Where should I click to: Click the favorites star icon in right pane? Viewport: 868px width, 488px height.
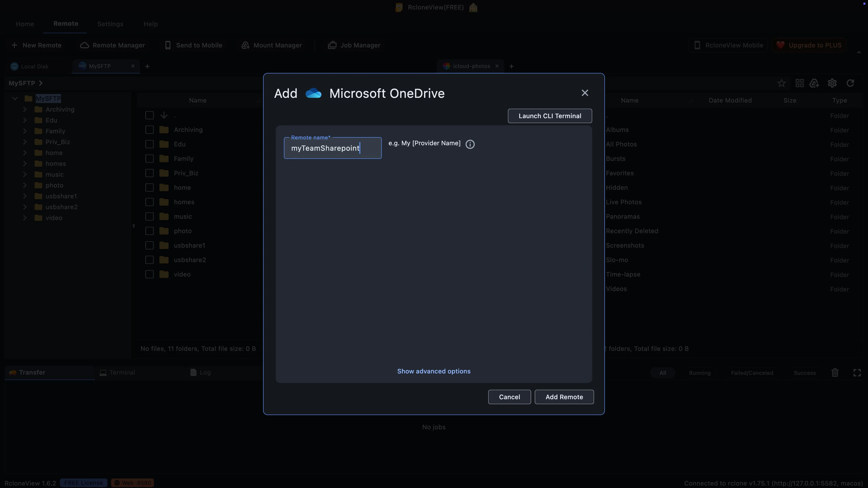(x=781, y=83)
